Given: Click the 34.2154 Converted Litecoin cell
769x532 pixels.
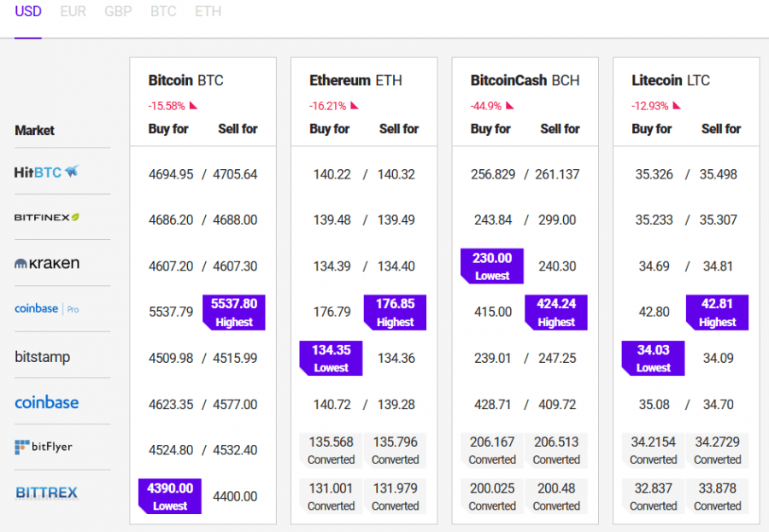Looking at the screenshot, I should [653, 450].
